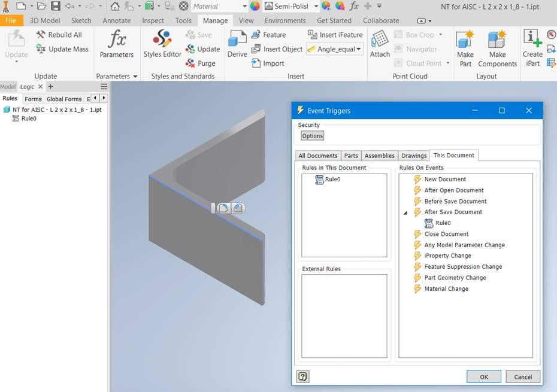Click the appearance color wheel icon

pyautogui.click(x=255, y=6)
